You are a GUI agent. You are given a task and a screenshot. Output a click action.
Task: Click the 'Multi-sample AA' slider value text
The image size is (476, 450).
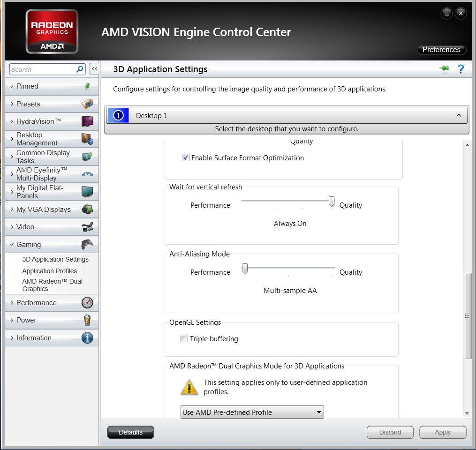pyautogui.click(x=290, y=291)
